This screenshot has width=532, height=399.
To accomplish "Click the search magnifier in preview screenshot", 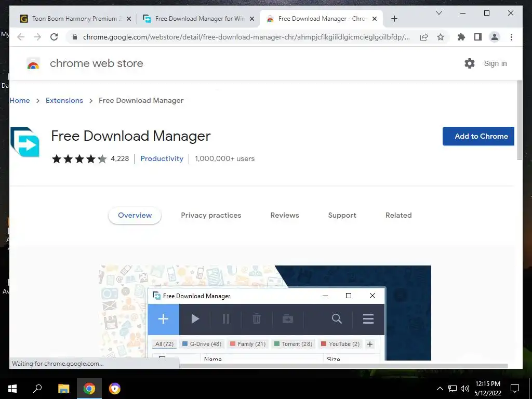I will (337, 319).
